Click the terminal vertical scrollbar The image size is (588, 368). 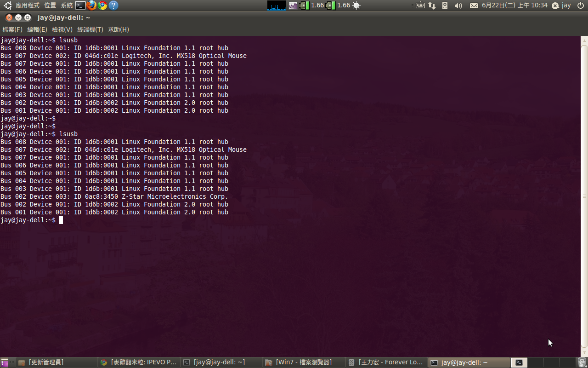tap(584, 196)
